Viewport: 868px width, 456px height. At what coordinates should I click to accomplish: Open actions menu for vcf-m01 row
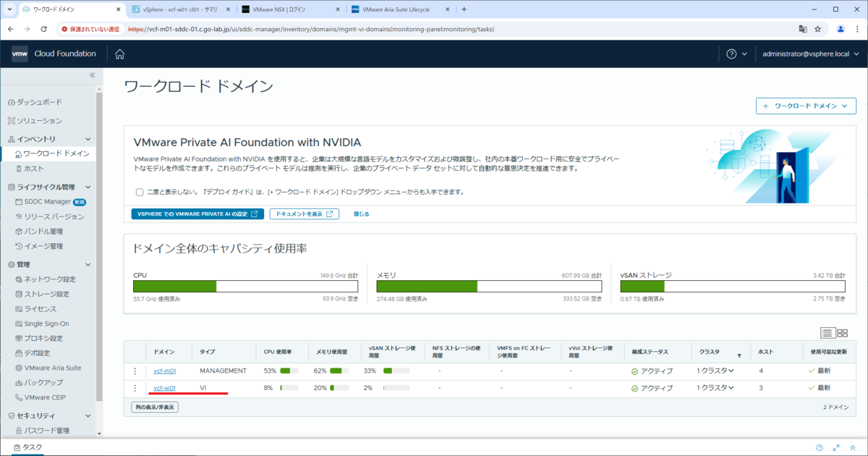tap(135, 371)
